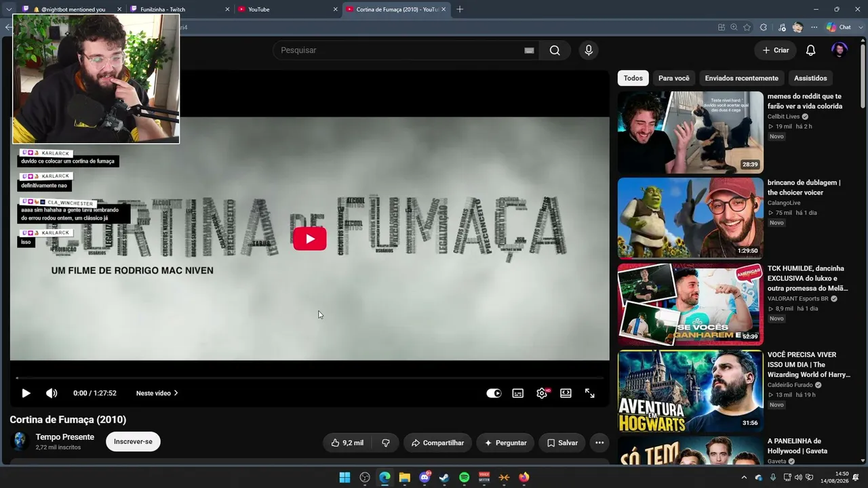Mute the video with the speaker icon

pos(52,393)
